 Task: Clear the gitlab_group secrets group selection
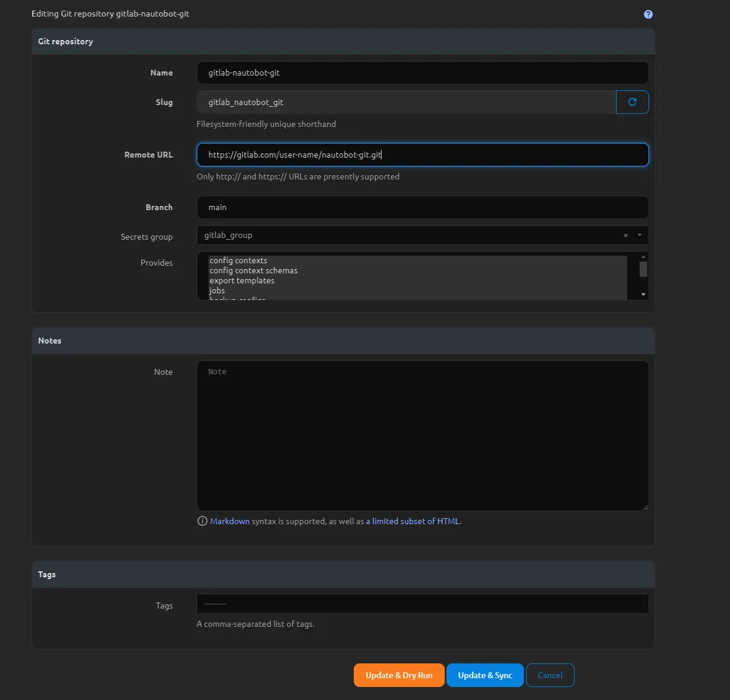click(625, 235)
